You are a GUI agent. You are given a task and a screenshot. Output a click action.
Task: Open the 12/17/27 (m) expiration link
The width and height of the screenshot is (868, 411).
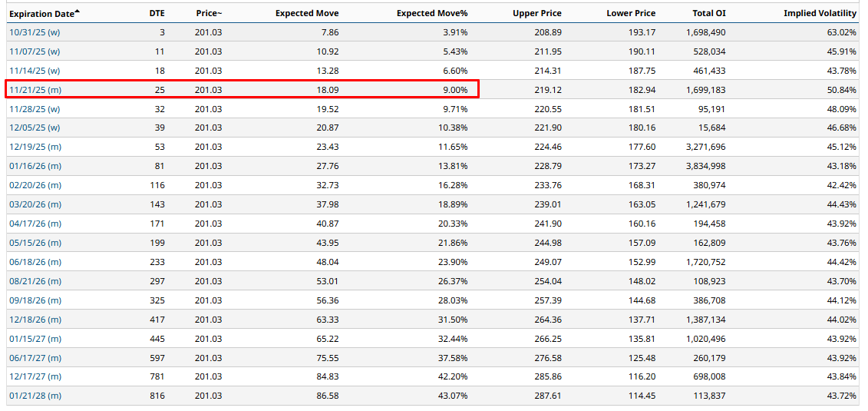point(35,376)
